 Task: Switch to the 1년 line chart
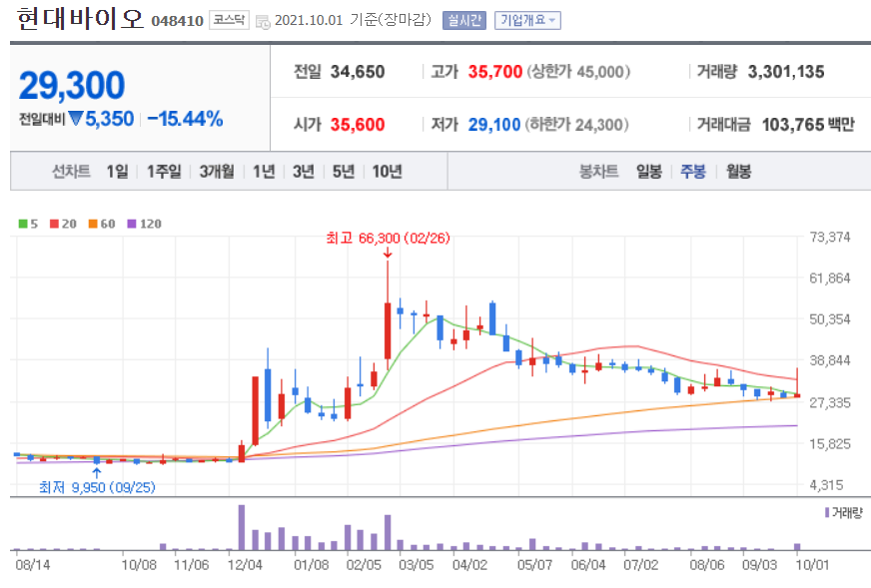(264, 171)
